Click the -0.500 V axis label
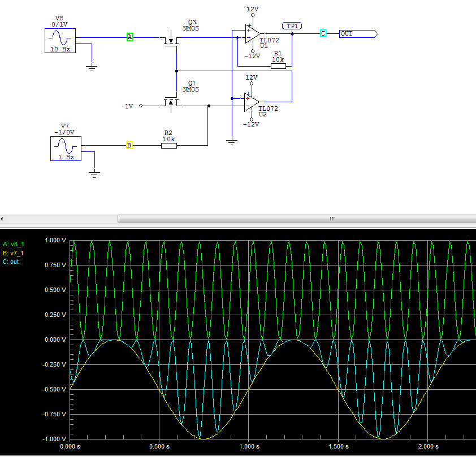 pos(54,389)
